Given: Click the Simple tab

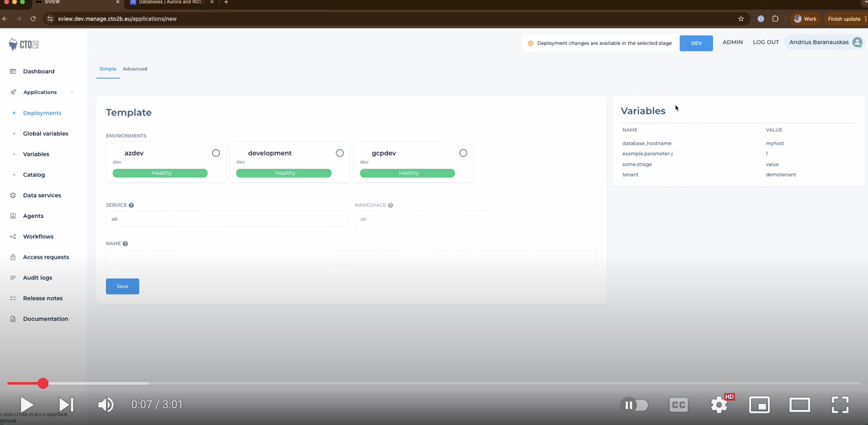Looking at the screenshot, I should tap(108, 69).
